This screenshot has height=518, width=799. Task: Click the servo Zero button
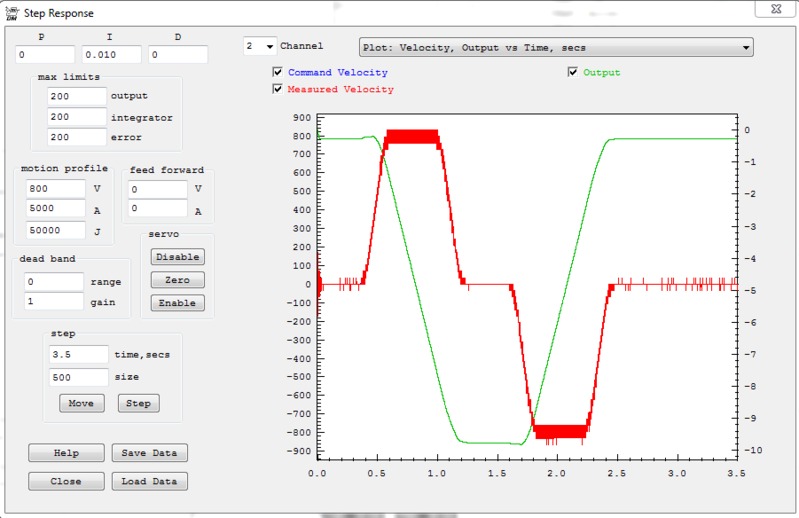pyautogui.click(x=177, y=280)
